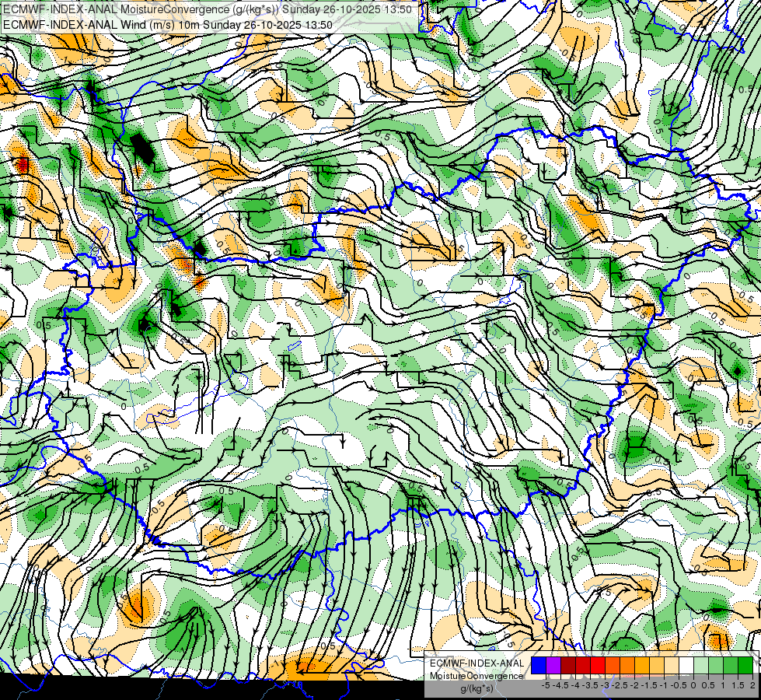Click the ECMWF-INDEX-ANAL label in the legend

(477, 663)
